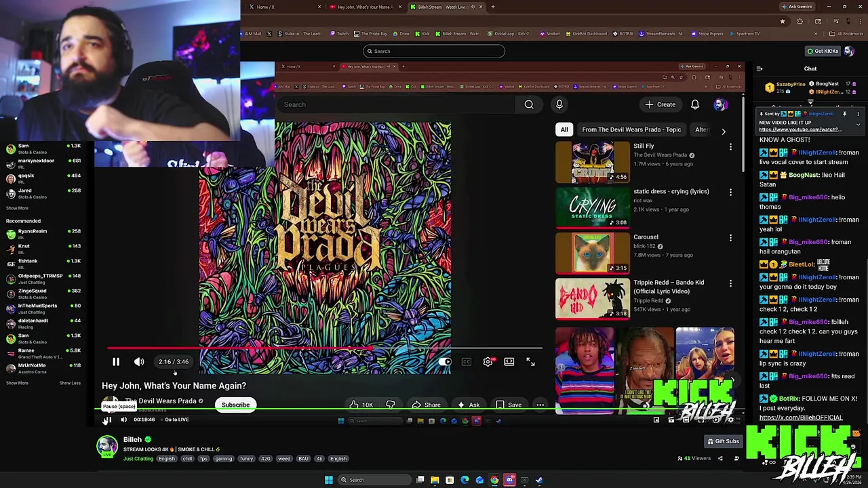
Task: Click Show Less under Recommended list
Action: tap(70, 383)
